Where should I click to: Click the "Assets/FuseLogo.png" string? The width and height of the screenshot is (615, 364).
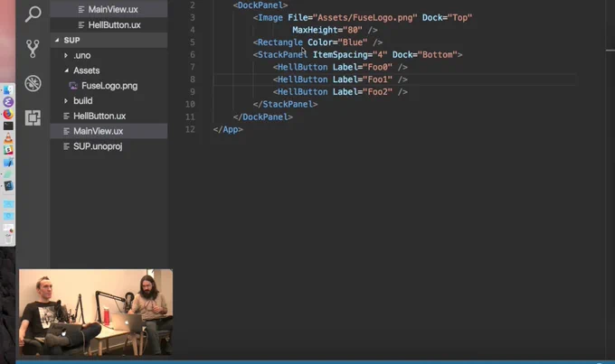365,18
